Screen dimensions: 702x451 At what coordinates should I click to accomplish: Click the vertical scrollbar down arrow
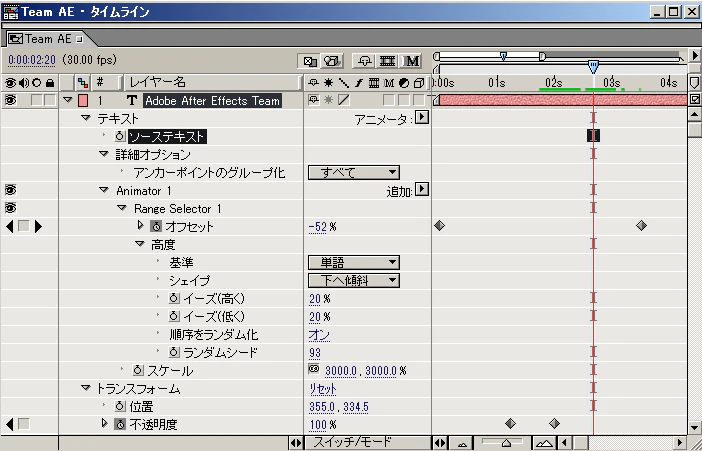point(694,428)
